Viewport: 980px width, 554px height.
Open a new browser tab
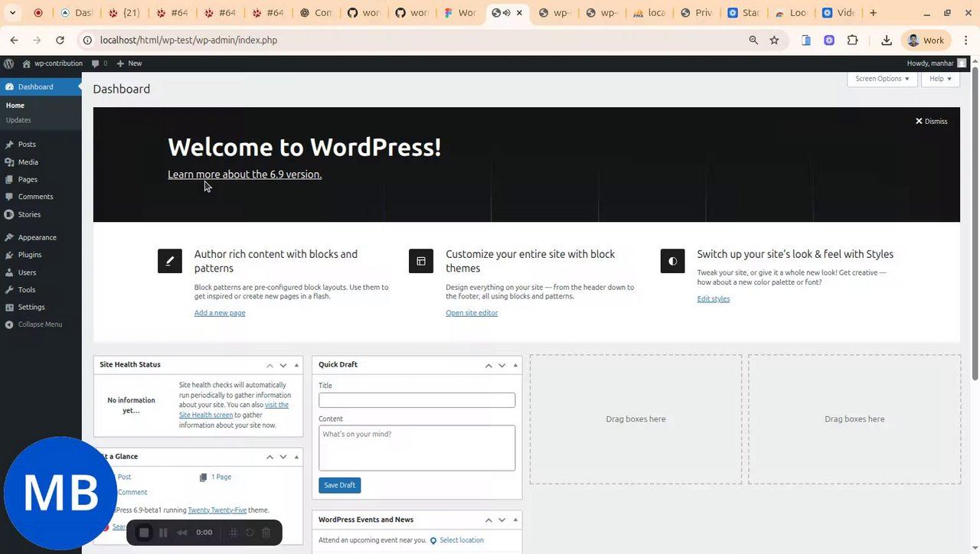(x=873, y=13)
